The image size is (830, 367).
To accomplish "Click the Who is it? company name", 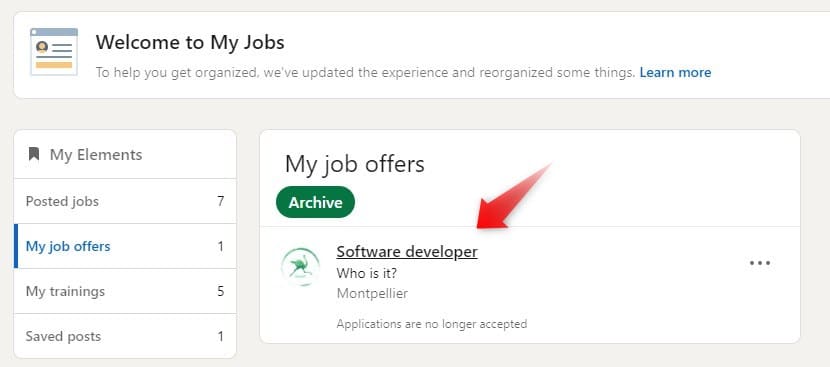I will [x=367, y=274].
